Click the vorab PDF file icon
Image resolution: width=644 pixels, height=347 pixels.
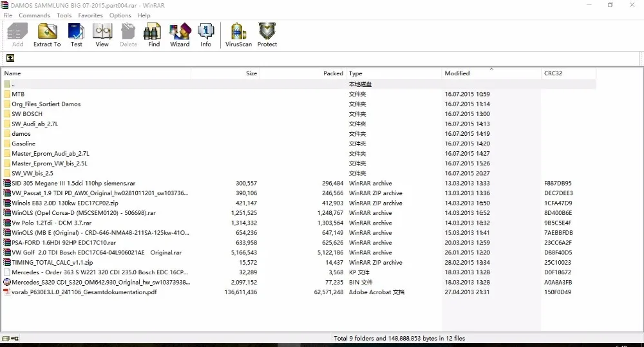(x=7, y=292)
